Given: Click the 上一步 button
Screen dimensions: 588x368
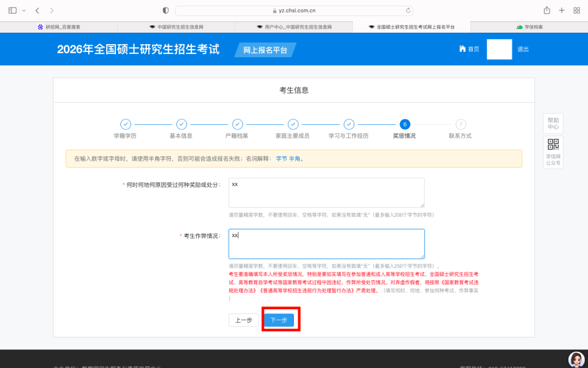Looking at the screenshot, I should [x=243, y=320].
